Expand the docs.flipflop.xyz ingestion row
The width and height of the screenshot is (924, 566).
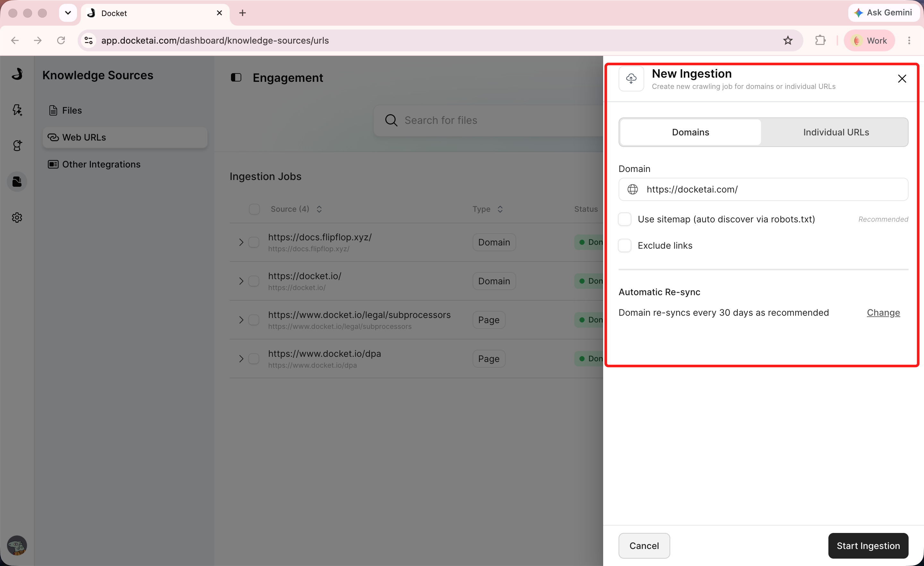241,242
